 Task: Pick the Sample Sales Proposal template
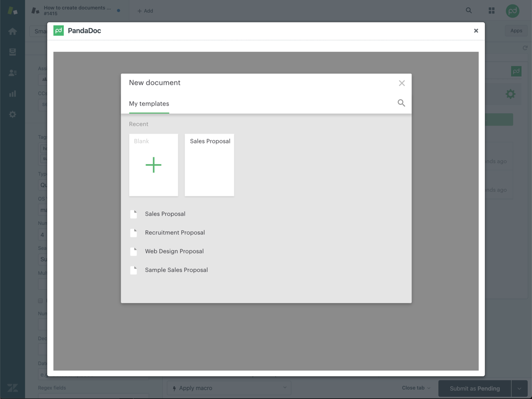pos(176,270)
